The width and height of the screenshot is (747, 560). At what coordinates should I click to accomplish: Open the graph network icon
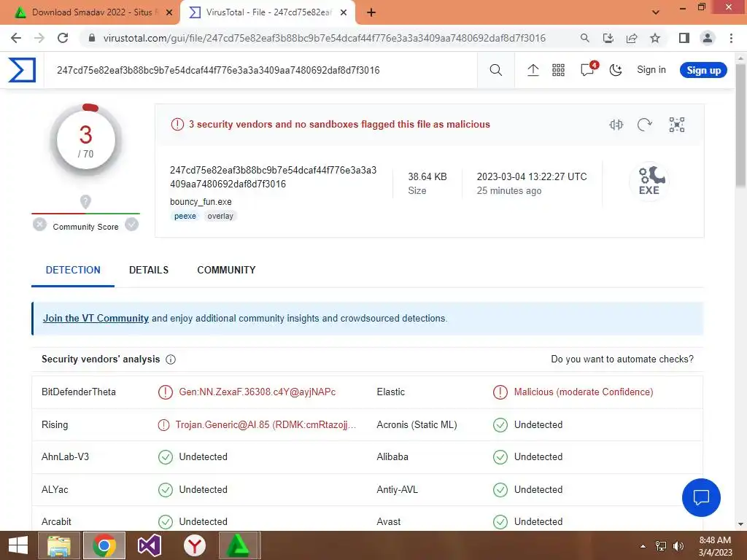coord(676,125)
